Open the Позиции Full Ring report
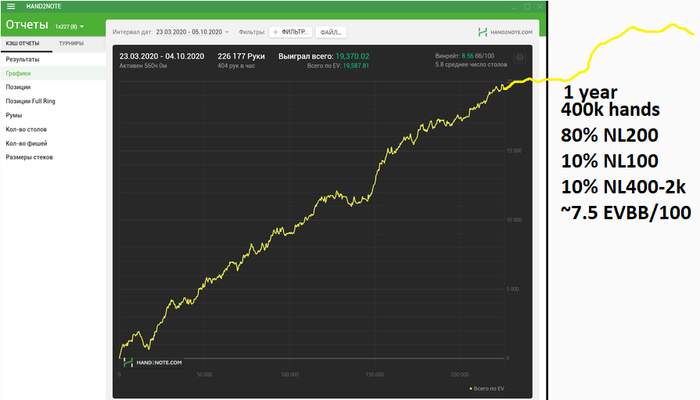 pos(31,102)
